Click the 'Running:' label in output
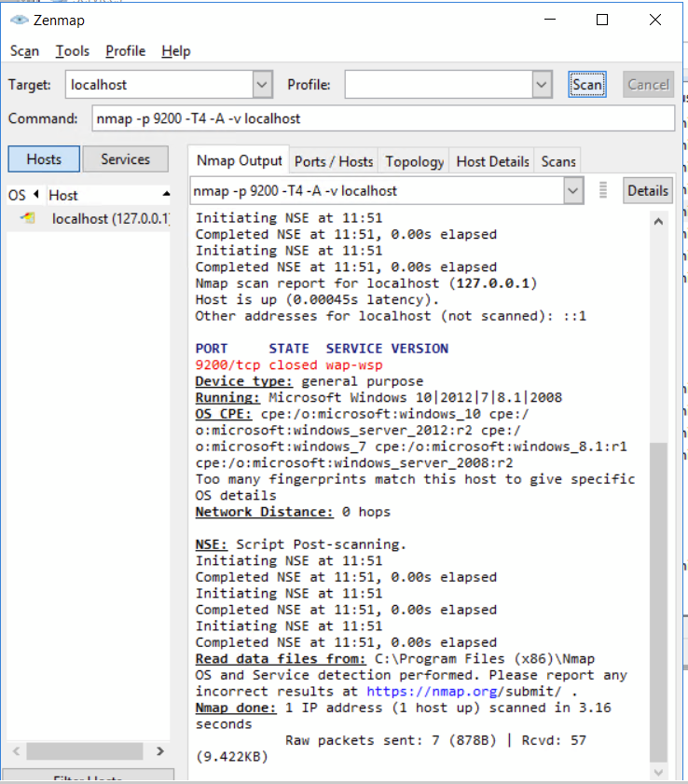The height and width of the screenshot is (784, 688). tap(227, 398)
